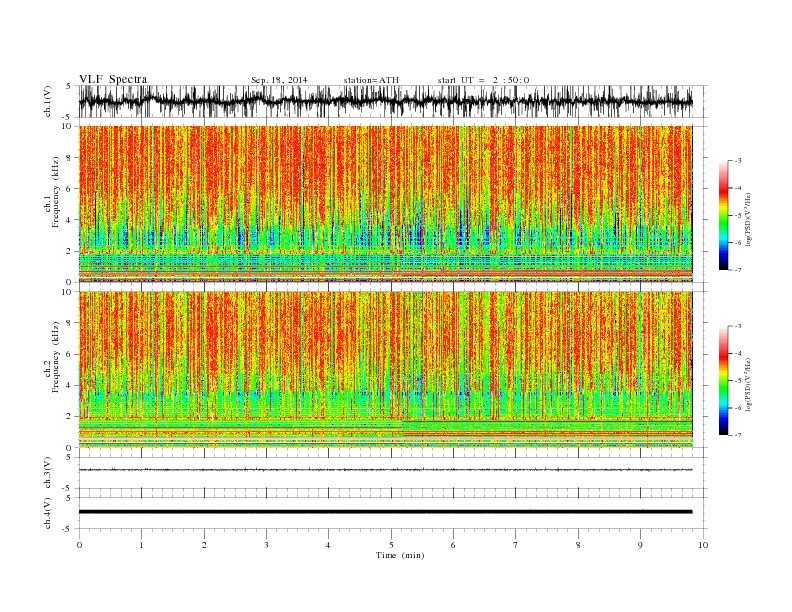Image resolution: width=792 pixels, height=612 pixels.
Task: Click the "7" tick on the time axis
Action: [x=516, y=545]
